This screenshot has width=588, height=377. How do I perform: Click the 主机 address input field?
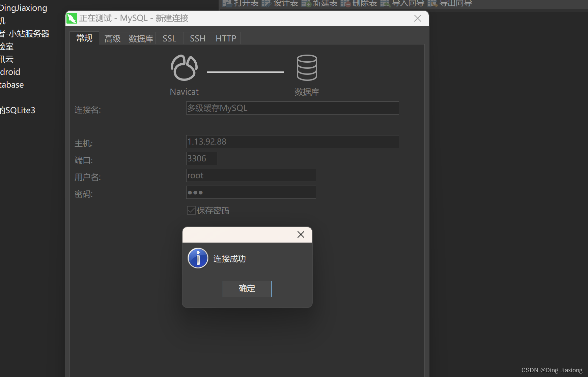coord(292,142)
